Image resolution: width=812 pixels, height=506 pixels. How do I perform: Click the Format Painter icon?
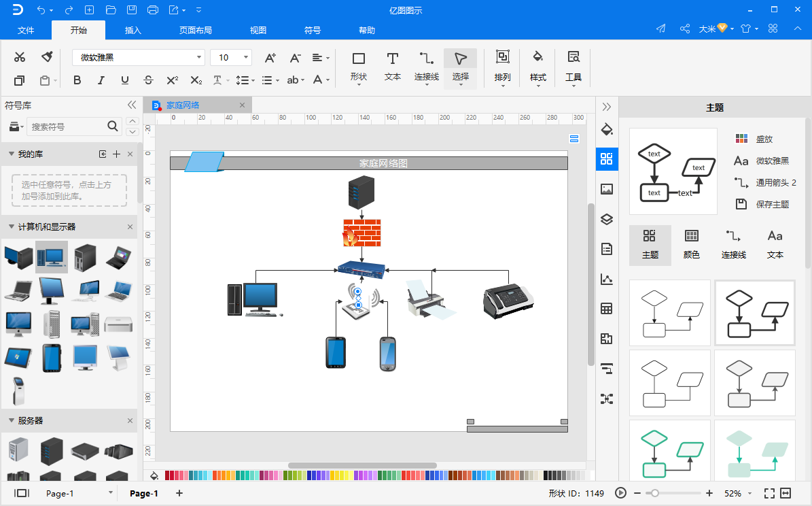47,56
